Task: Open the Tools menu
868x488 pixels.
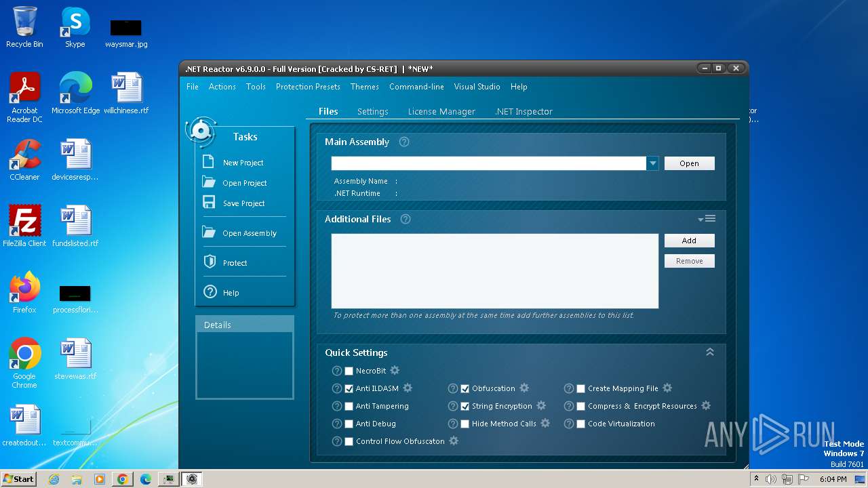Action: pyautogui.click(x=256, y=87)
